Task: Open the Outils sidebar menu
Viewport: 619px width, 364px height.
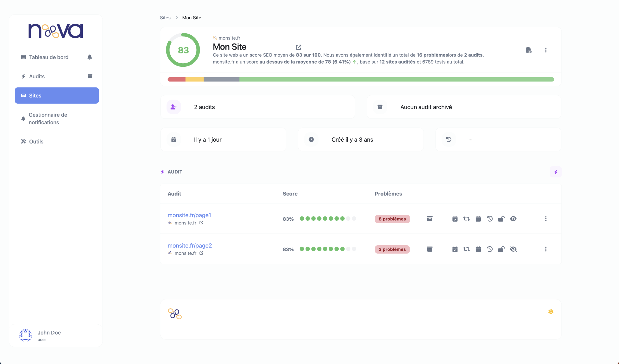Action: 36,141
